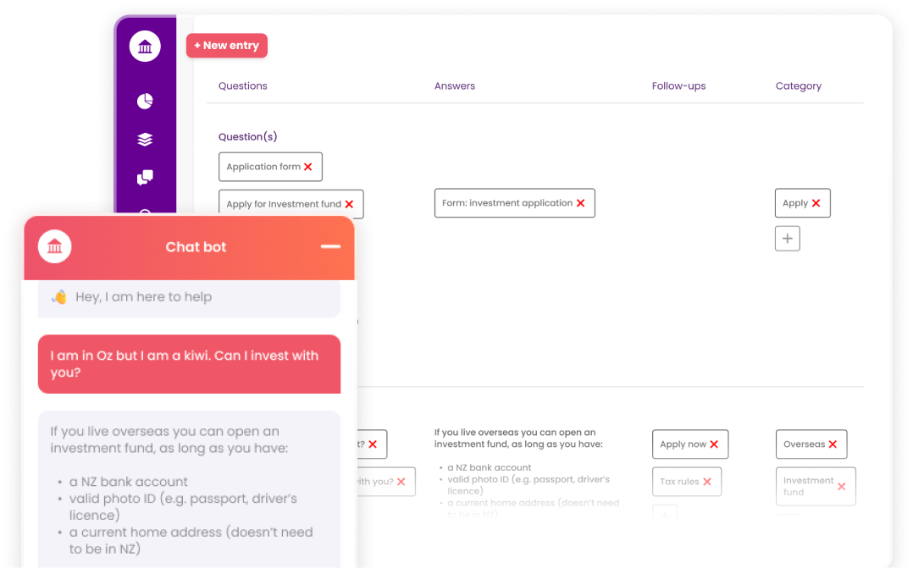The image size is (924, 568).
Task: Delete the 'Tax rules' follow-up
Action: [709, 481]
